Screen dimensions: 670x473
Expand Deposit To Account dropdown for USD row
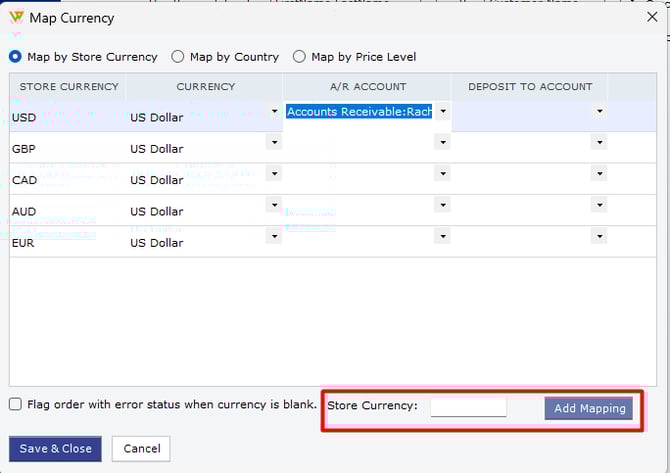pyautogui.click(x=599, y=111)
